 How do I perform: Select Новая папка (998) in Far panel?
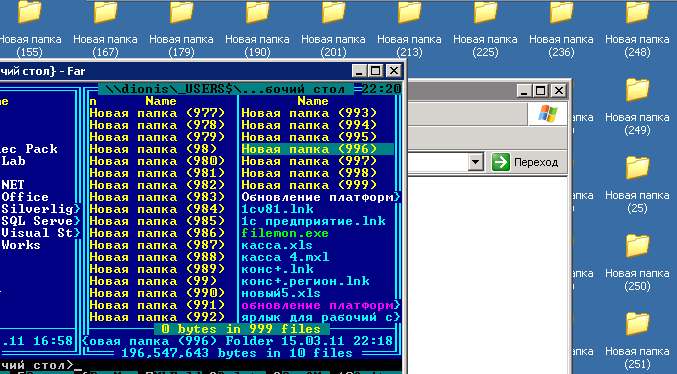pyautogui.click(x=309, y=173)
